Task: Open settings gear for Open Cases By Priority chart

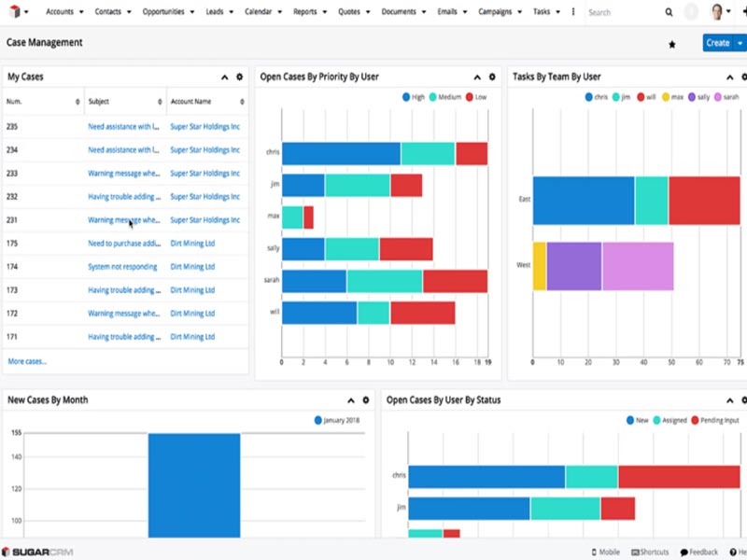Action: coord(493,76)
